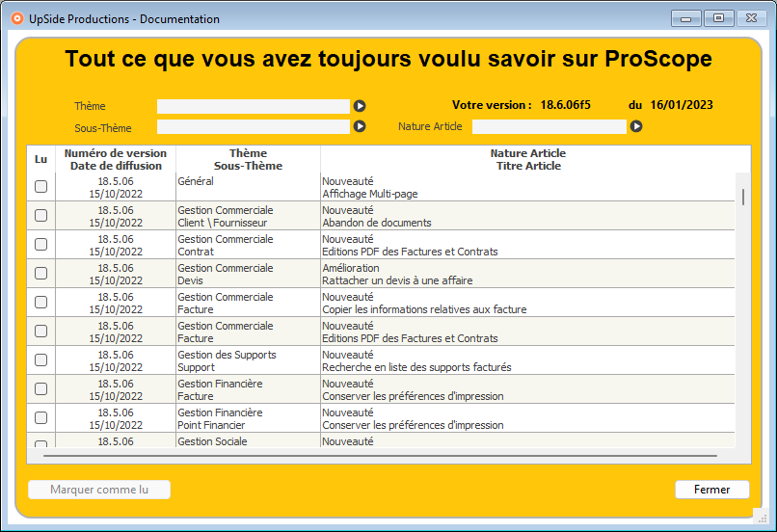Tick Lu box on Point Financier row
Viewport: 777px width, 532px height.
[x=41, y=418]
